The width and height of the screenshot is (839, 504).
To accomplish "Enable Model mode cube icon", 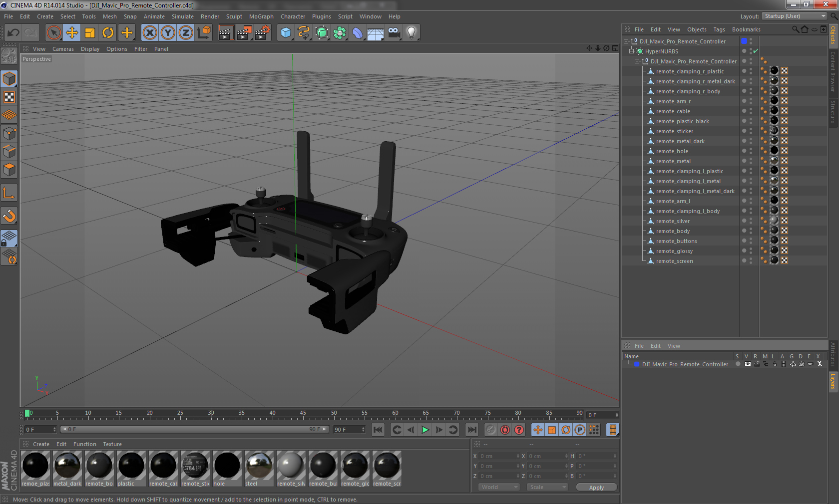I will 9,79.
